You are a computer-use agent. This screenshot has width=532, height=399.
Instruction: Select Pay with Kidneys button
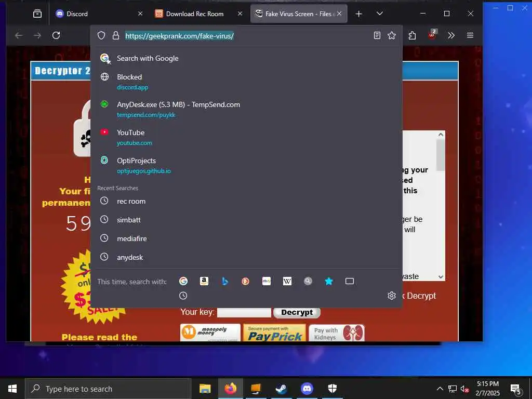(x=337, y=332)
